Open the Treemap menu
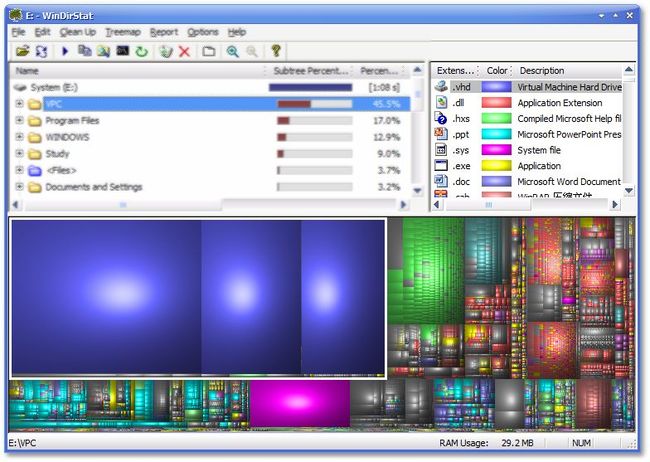Screen dimensions: 650x462 123,32
